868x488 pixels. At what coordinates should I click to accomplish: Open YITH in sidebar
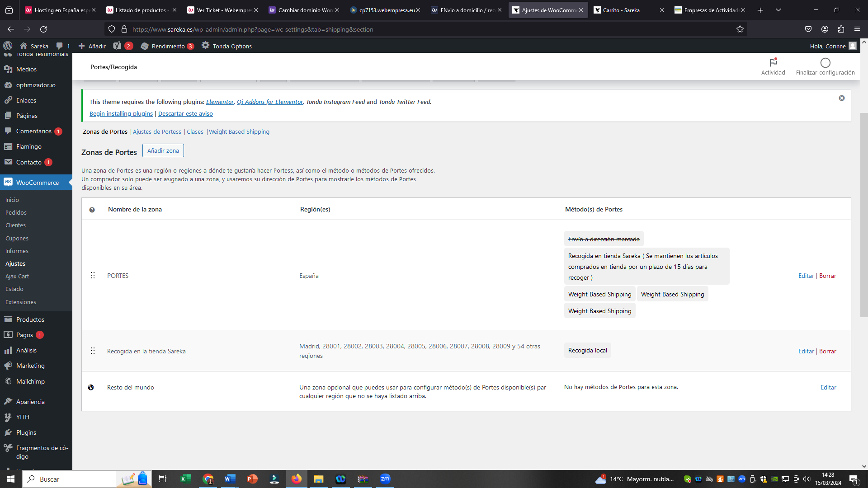pos(23,417)
